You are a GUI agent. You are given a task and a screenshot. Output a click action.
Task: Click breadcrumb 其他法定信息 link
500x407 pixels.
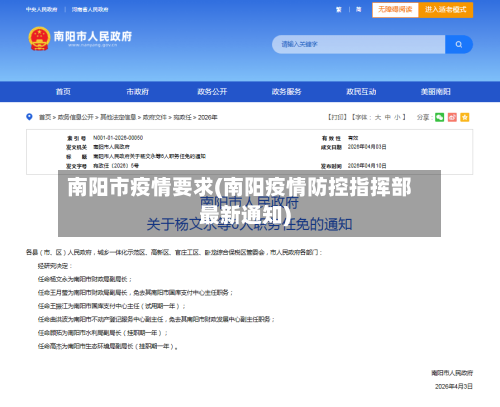pyautogui.click(x=118, y=117)
